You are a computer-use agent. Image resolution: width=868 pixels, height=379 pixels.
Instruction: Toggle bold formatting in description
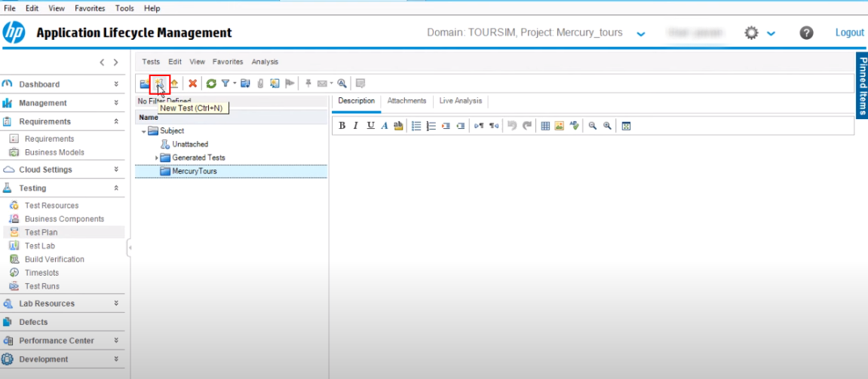tap(342, 126)
